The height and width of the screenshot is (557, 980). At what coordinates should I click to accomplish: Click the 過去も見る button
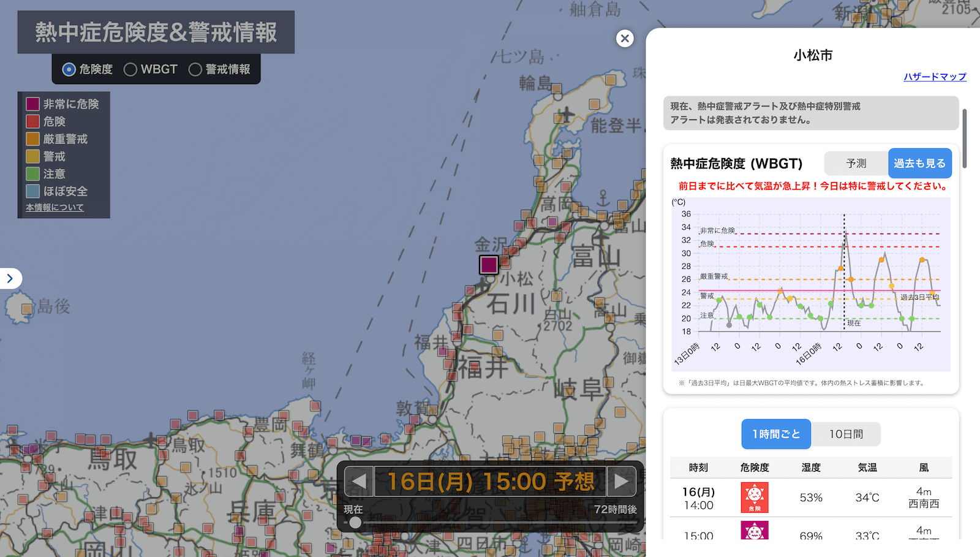tap(919, 164)
